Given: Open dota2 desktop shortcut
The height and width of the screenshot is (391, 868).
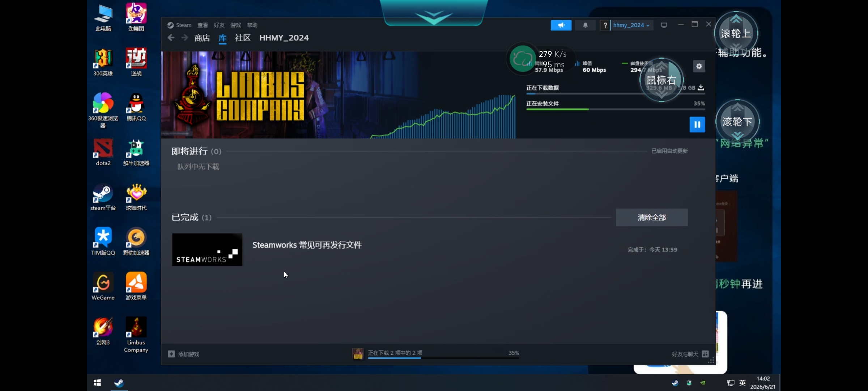Looking at the screenshot, I should [x=103, y=152].
